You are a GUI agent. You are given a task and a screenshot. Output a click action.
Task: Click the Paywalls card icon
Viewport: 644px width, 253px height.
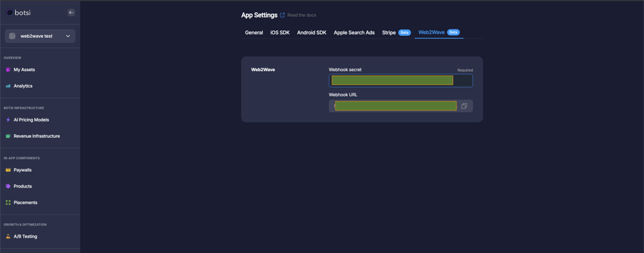(x=8, y=170)
